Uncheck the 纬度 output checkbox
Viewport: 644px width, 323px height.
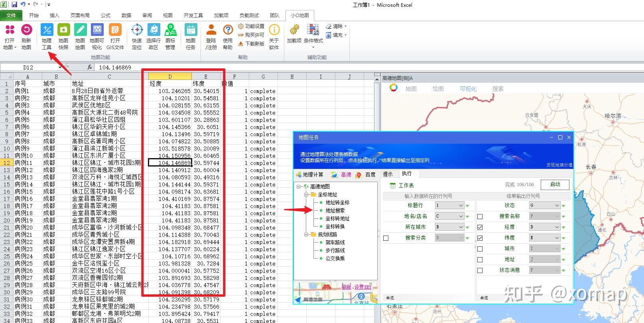[480, 238]
